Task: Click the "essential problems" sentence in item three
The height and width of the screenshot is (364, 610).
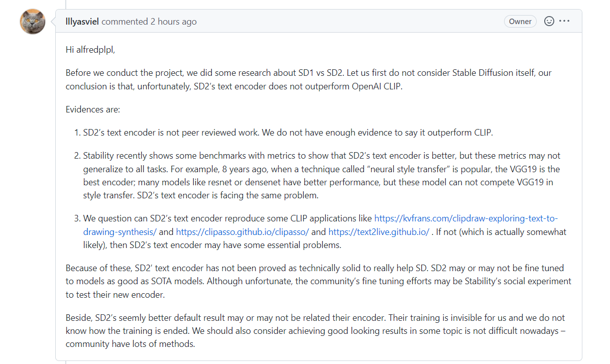Action: click(236, 245)
